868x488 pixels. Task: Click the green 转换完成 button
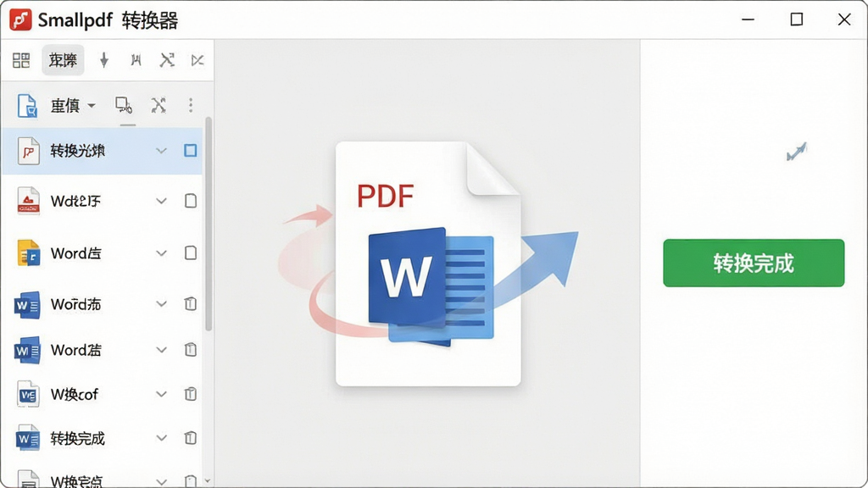click(x=754, y=263)
